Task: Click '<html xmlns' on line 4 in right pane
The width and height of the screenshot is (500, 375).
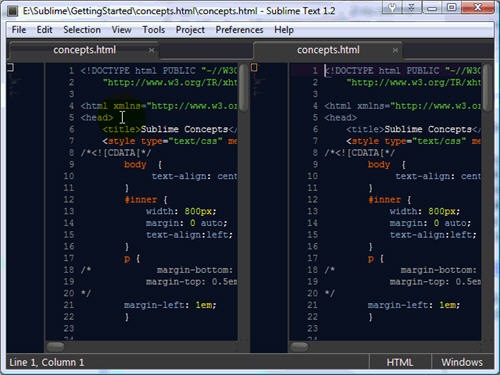Action: 354,106
